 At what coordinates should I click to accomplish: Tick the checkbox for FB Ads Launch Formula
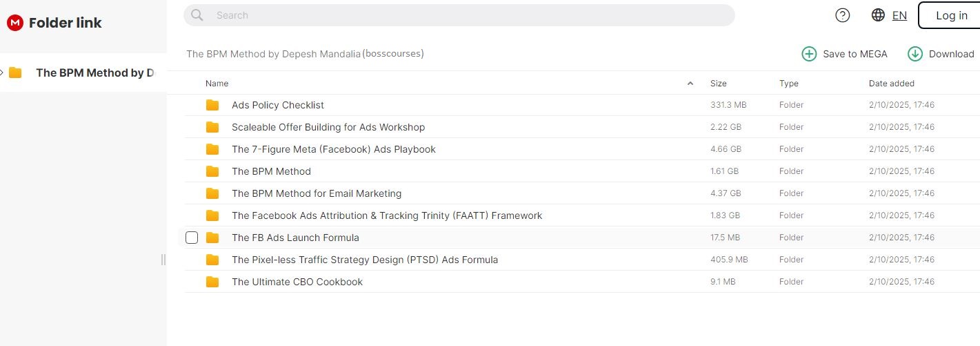(192, 238)
